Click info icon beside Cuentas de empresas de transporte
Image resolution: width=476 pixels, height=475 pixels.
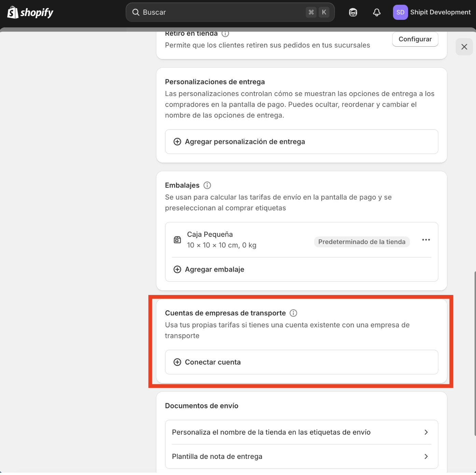pyautogui.click(x=293, y=313)
